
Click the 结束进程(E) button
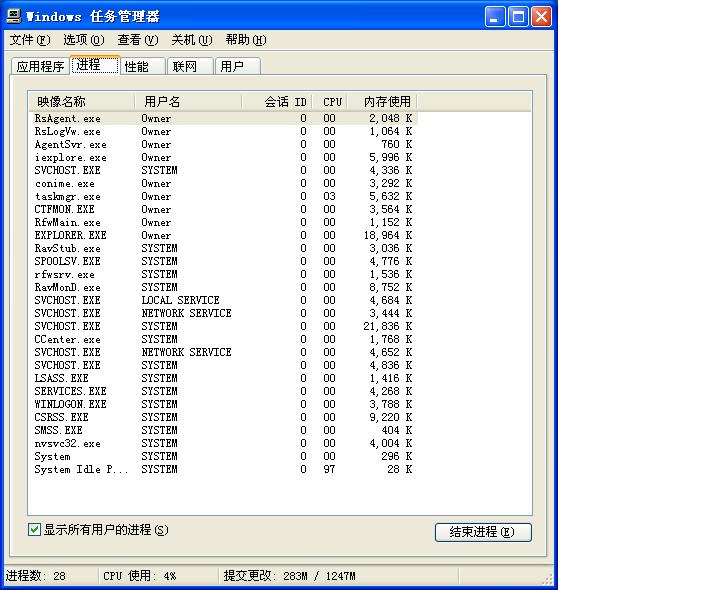[x=483, y=532]
